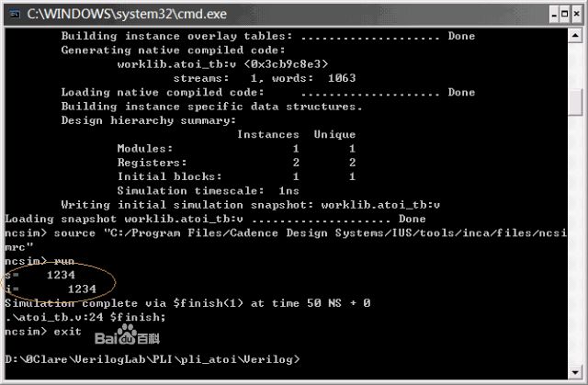This screenshot has width=588, height=385.
Task: Click the "s= 1234" output value
Action: click(x=40, y=275)
